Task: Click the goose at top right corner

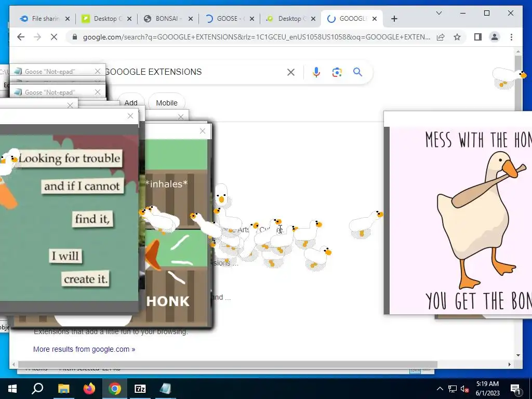Action: point(509,78)
